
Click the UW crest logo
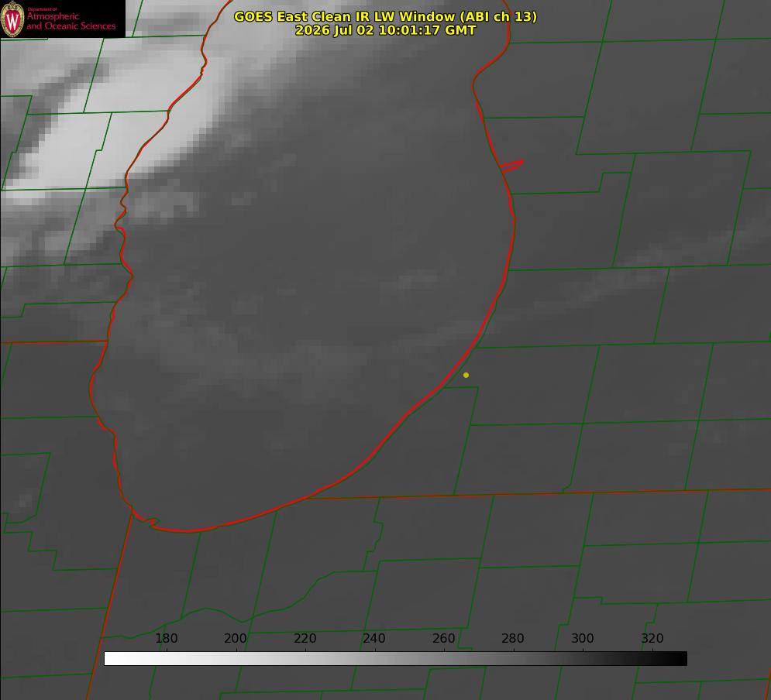click(x=12, y=19)
